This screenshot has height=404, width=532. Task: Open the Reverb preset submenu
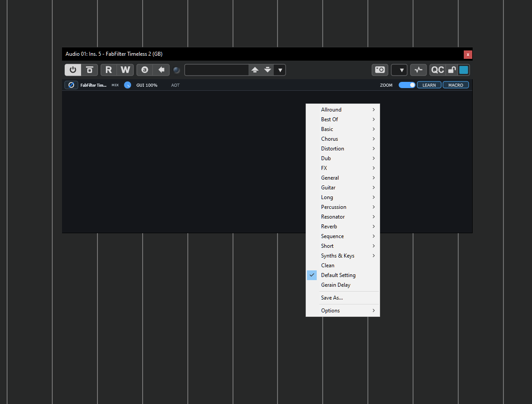point(343,227)
